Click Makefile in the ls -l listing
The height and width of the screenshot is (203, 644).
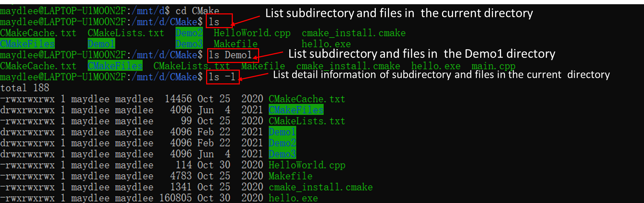[x=290, y=176]
